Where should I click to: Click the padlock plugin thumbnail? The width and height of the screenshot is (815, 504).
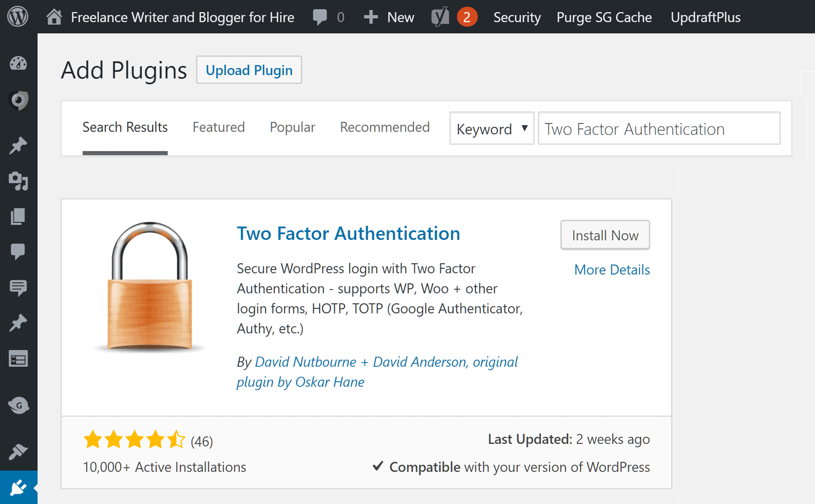[149, 287]
